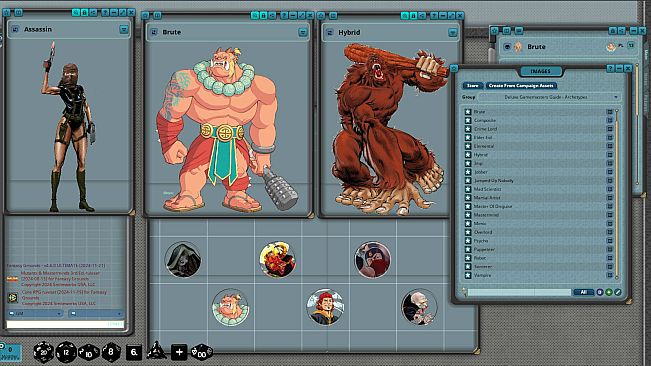Click zoom icon on Assassin window toolbar
This screenshot has width=651, height=366.
[76, 13]
